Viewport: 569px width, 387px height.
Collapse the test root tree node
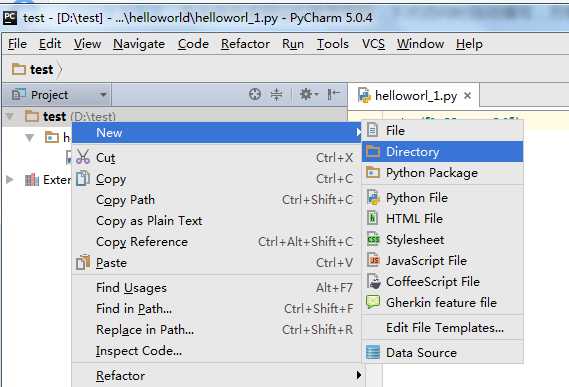click(x=10, y=117)
